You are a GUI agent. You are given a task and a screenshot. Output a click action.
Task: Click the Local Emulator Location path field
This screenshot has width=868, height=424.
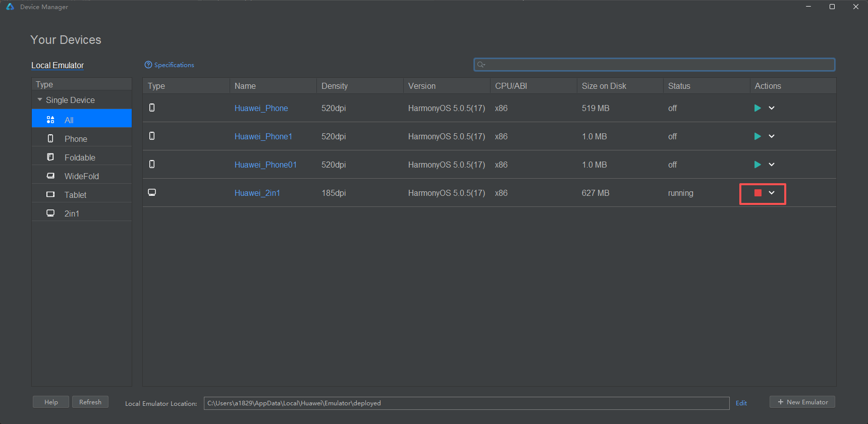coord(467,403)
